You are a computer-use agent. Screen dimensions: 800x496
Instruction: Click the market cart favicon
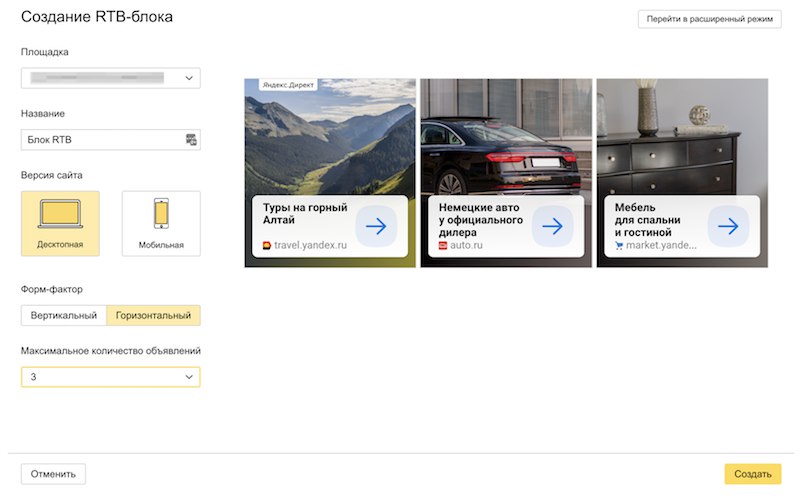tap(619, 245)
